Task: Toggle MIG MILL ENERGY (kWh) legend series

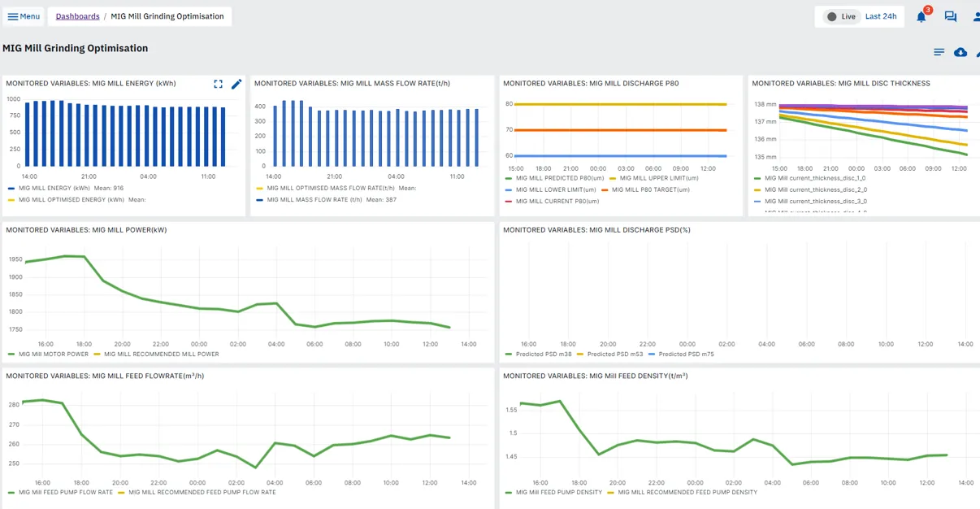Action: tap(54, 188)
